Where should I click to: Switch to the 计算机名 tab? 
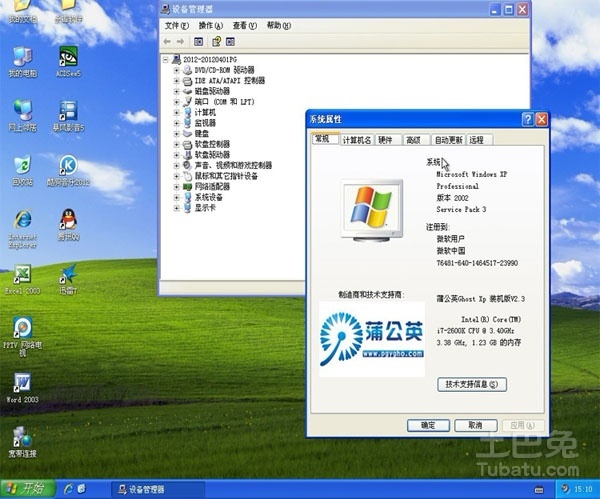(x=357, y=140)
